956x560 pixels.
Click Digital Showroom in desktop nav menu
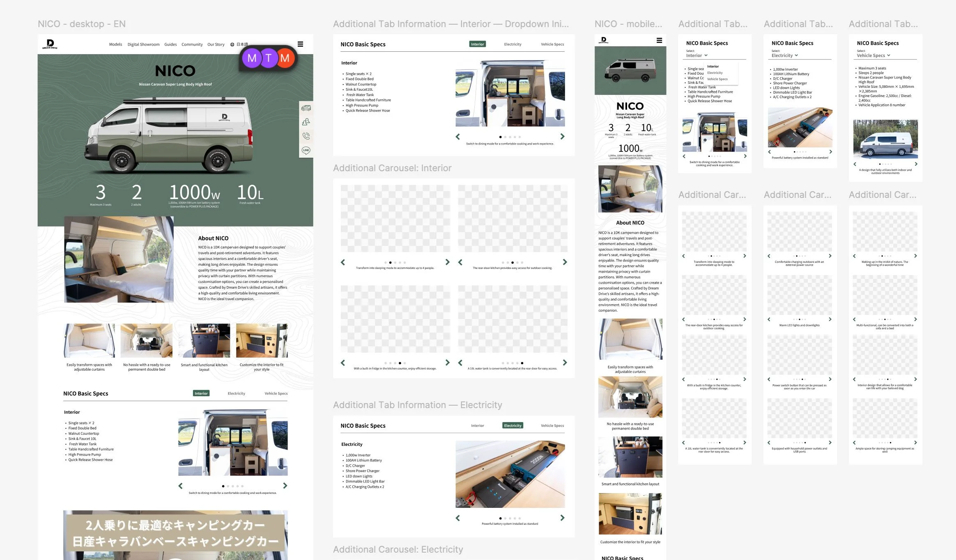[143, 44]
